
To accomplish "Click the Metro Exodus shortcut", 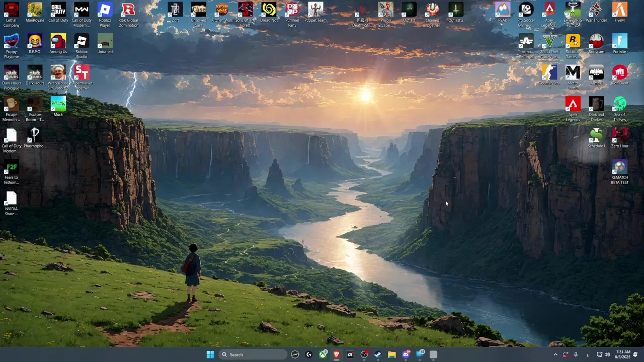I will point(573,77).
